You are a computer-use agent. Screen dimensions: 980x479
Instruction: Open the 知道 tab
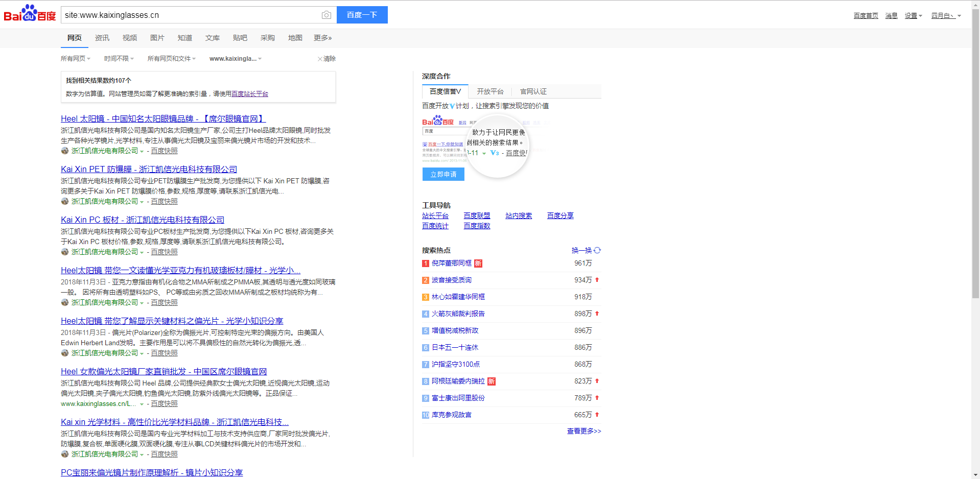tap(185, 38)
